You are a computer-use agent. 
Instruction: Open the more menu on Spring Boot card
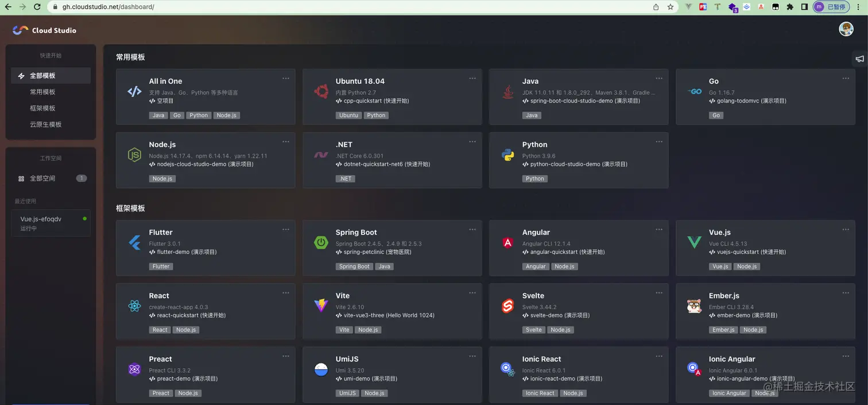point(472,229)
